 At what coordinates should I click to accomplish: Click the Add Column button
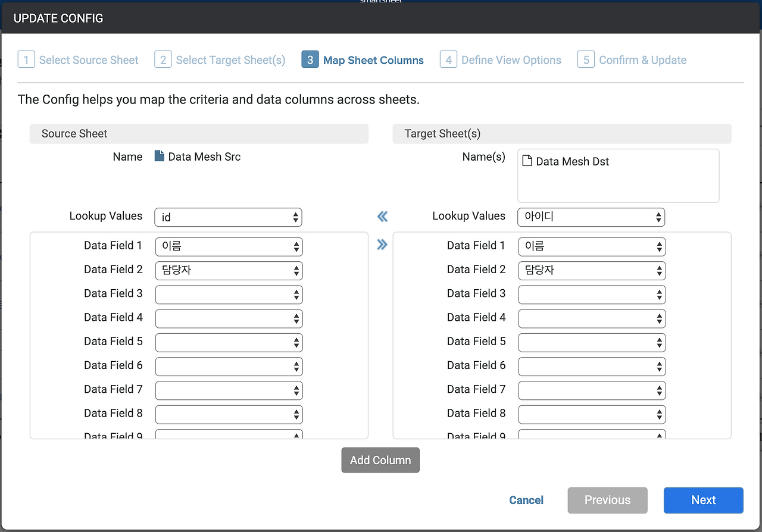coord(380,461)
